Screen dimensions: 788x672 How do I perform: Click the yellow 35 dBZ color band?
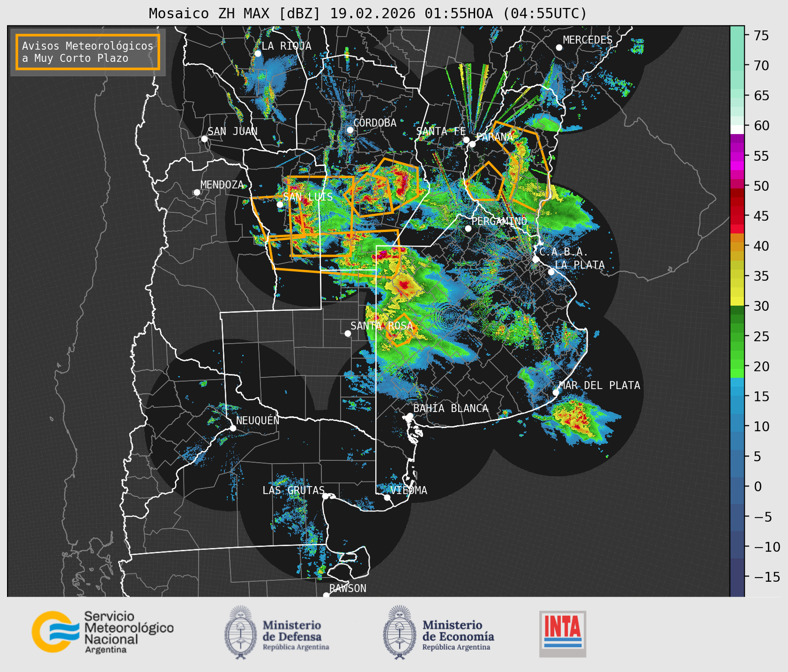coord(737,277)
